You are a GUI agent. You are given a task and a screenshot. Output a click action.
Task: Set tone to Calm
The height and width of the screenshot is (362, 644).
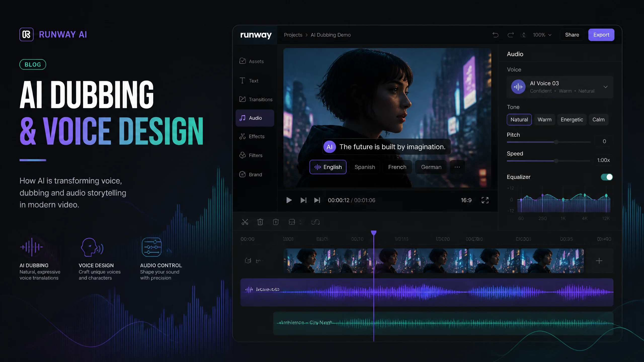(598, 120)
